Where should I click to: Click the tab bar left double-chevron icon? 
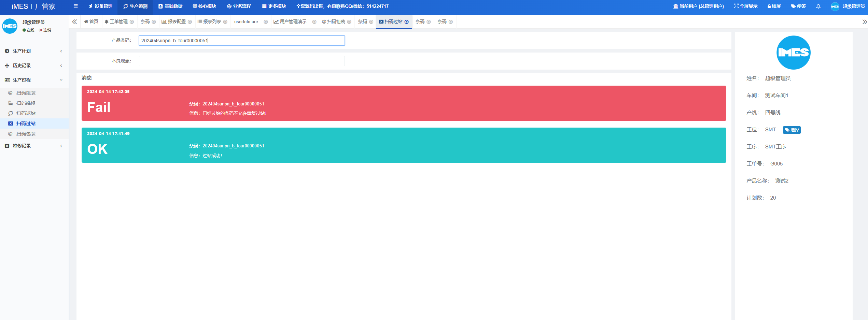point(74,22)
